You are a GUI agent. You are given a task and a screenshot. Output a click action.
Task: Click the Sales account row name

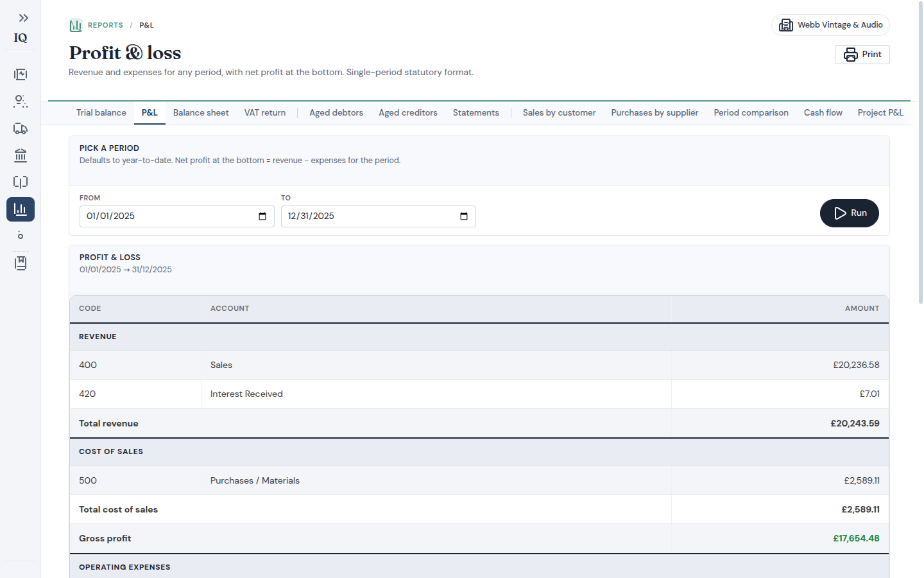(x=221, y=365)
